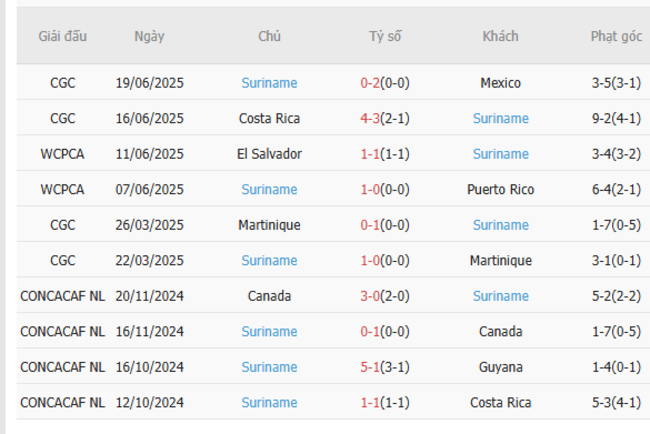
Task: Click the Phạt góc column header
Action: pyautogui.click(x=616, y=36)
